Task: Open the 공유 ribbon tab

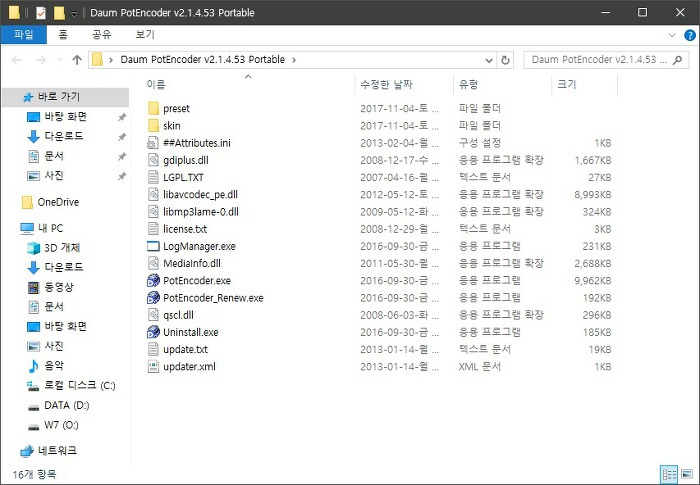Action: pos(101,35)
